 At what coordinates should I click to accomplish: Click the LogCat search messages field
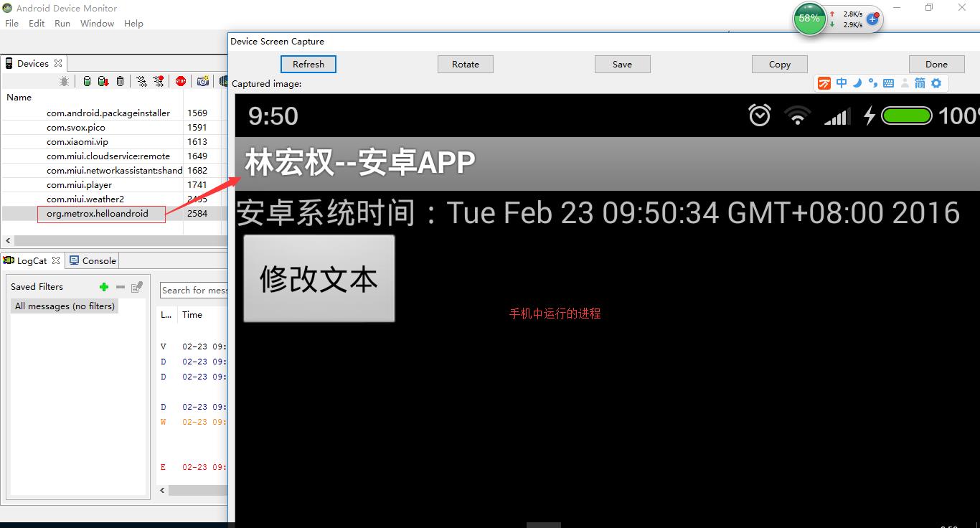(x=194, y=290)
